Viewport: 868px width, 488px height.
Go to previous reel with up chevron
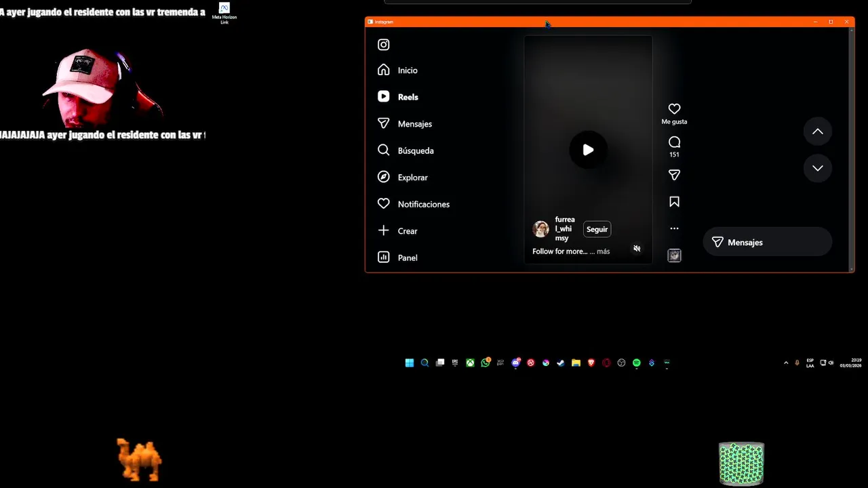[818, 131]
